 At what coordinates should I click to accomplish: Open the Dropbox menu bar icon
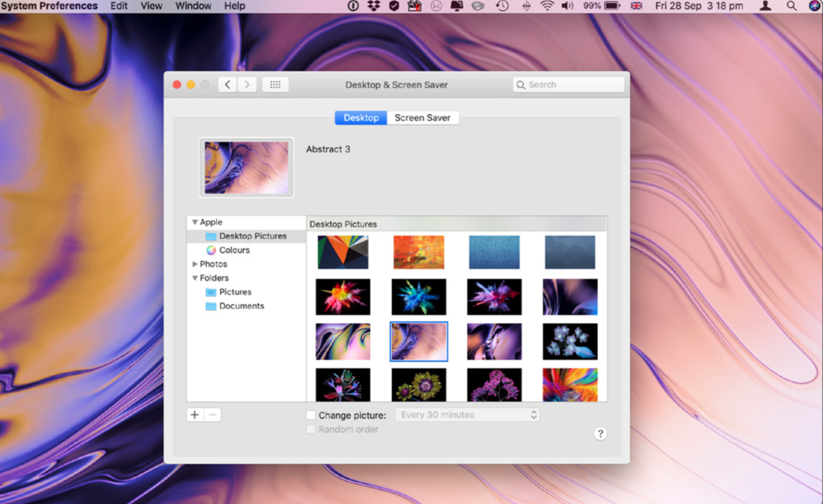373,6
